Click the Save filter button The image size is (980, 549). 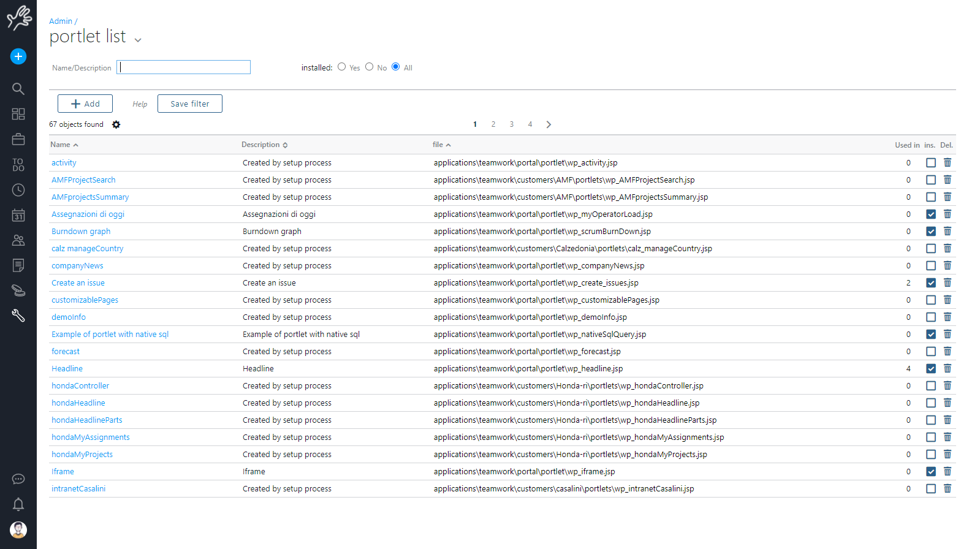pyautogui.click(x=190, y=104)
